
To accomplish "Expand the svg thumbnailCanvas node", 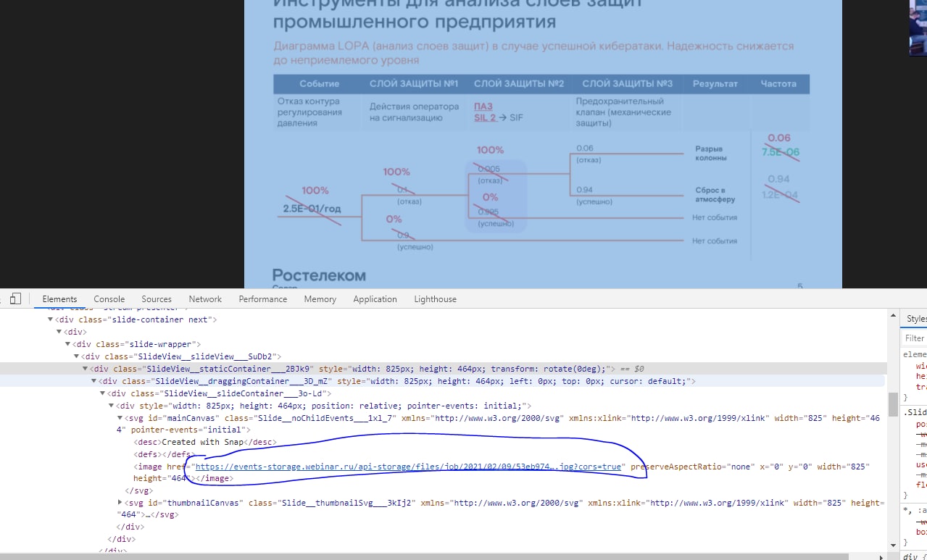I will click(120, 502).
